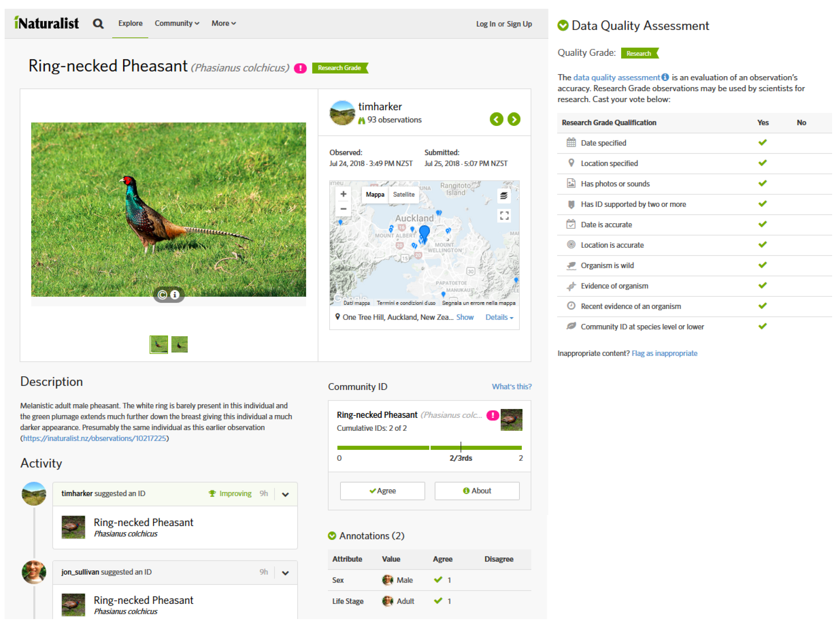Switch map to Satellite view
Image resolution: width=840 pixels, height=623 pixels.
point(404,195)
